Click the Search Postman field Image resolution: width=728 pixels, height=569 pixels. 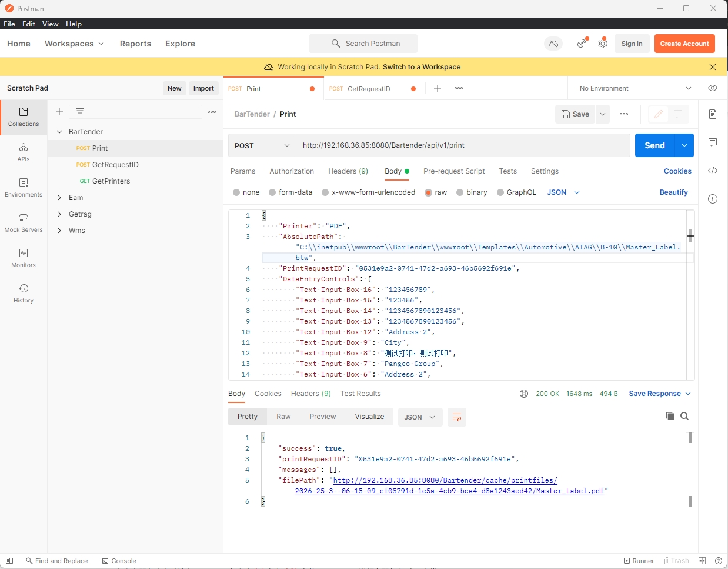363,44
